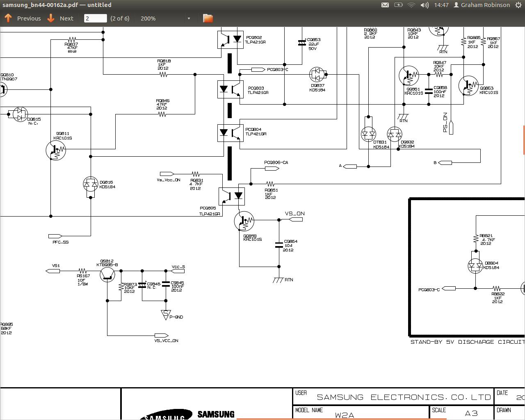The width and height of the screenshot is (525, 420).
Task: Click the 14:47 clock in the panel
Action: pyautogui.click(x=441, y=5)
